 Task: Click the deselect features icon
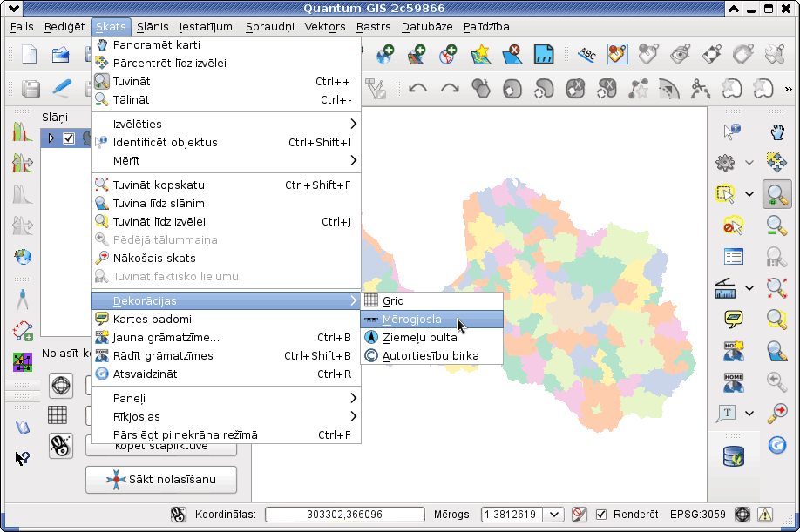(x=733, y=226)
